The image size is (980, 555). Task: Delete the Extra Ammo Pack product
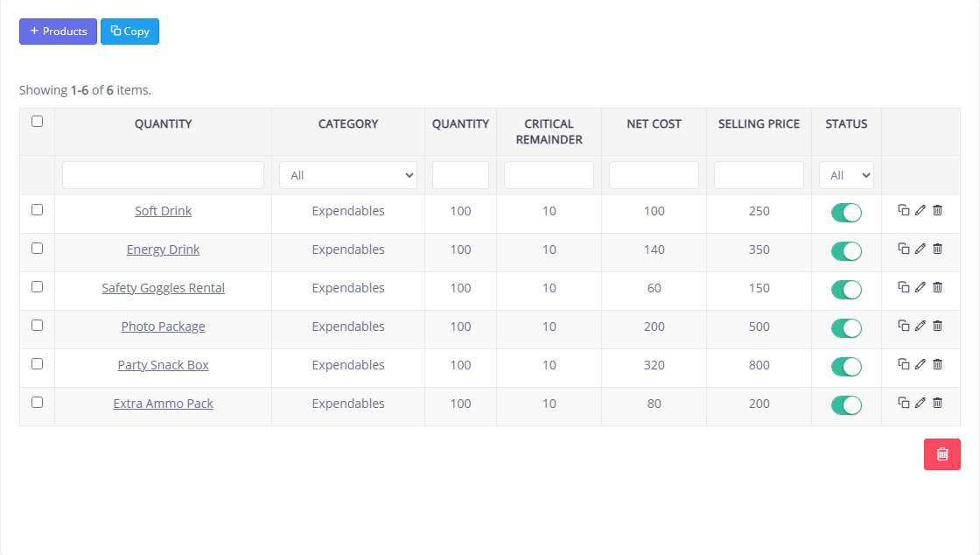tap(937, 403)
